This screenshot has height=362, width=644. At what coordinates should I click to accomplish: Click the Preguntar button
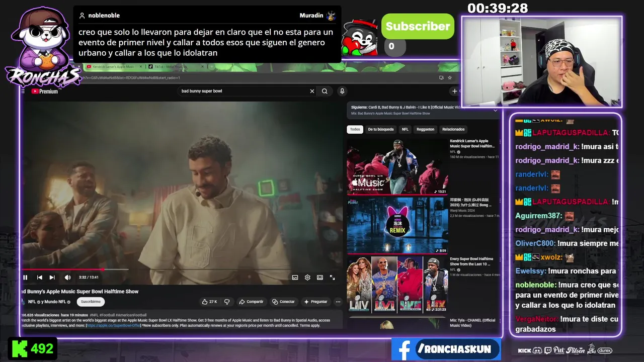[x=315, y=302]
